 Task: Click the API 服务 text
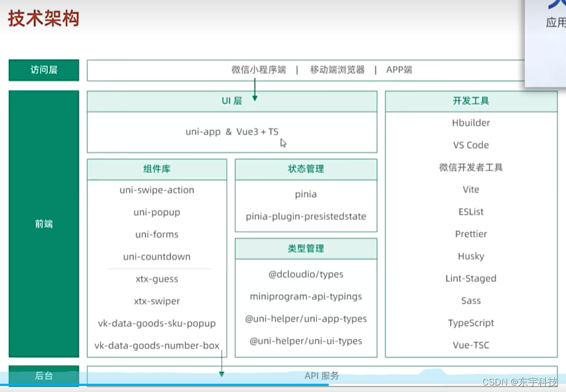321,376
